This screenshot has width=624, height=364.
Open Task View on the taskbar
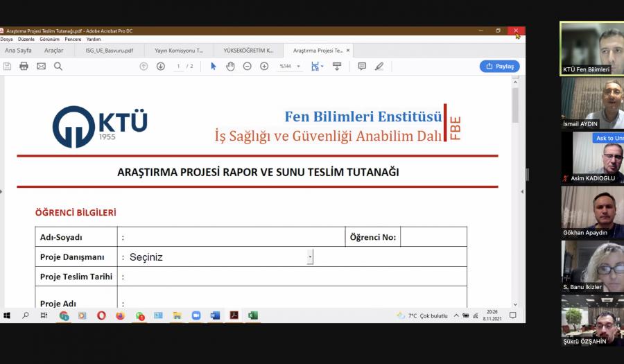click(44, 315)
